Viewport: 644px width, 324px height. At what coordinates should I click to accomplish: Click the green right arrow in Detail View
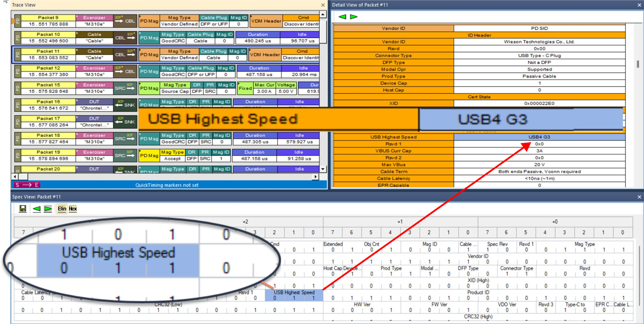click(x=354, y=17)
